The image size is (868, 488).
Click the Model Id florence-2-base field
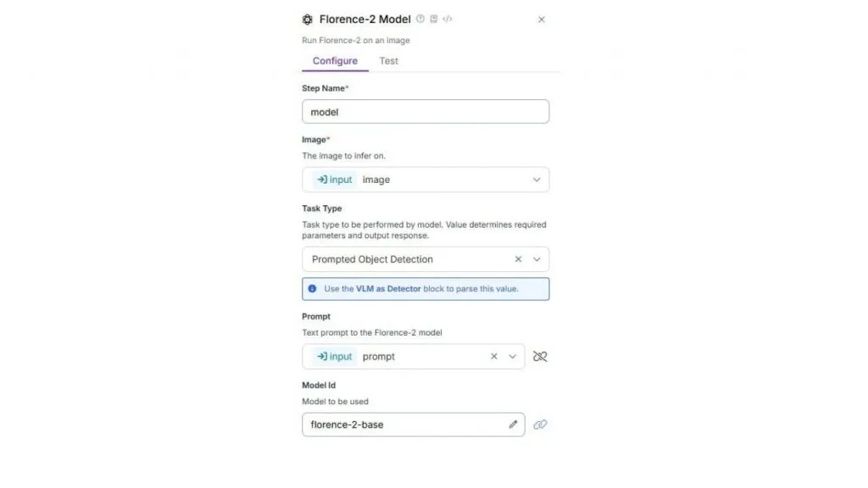coord(414,424)
